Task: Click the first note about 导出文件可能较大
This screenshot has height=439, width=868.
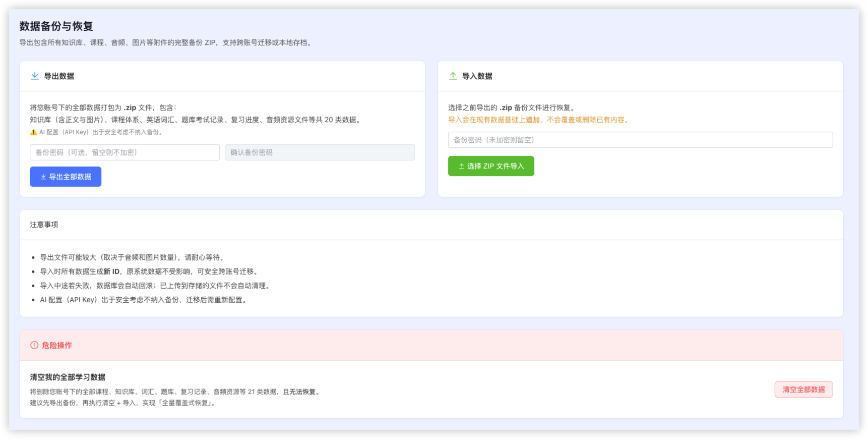Action: click(x=132, y=257)
